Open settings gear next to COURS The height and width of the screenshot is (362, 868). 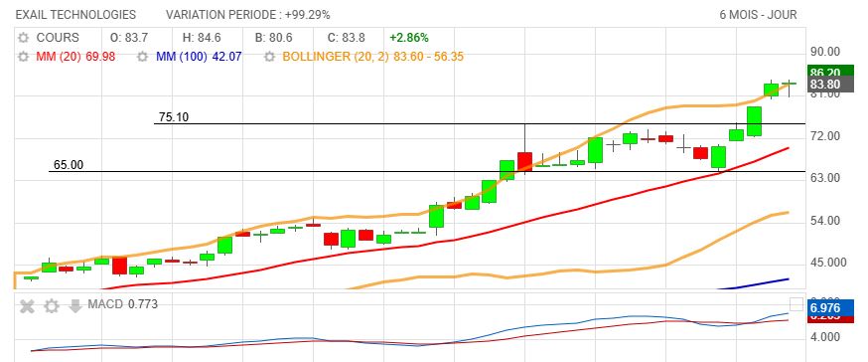[x=23, y=38]
